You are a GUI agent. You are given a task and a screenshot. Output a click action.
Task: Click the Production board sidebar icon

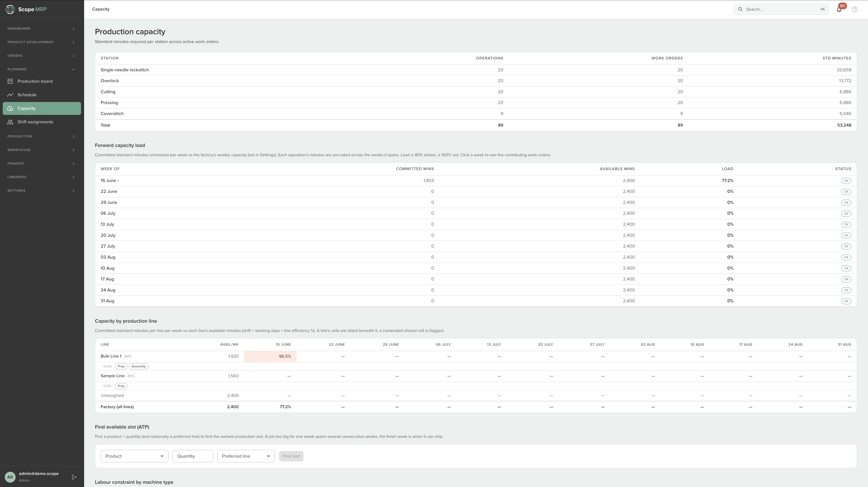[11, 81]
